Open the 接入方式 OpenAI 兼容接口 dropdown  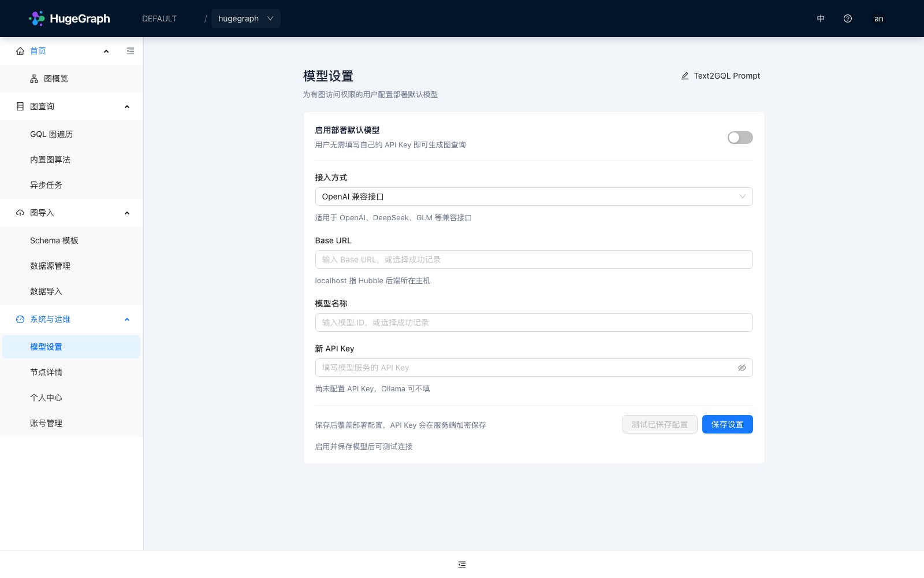pos(534,197)
